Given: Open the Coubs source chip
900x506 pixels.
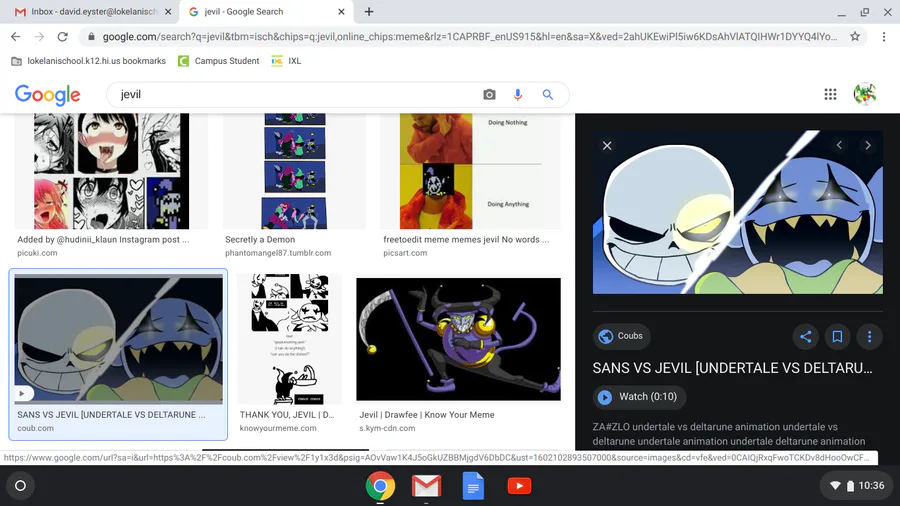Looking at the screenshot, I should [x=621, y=336].
